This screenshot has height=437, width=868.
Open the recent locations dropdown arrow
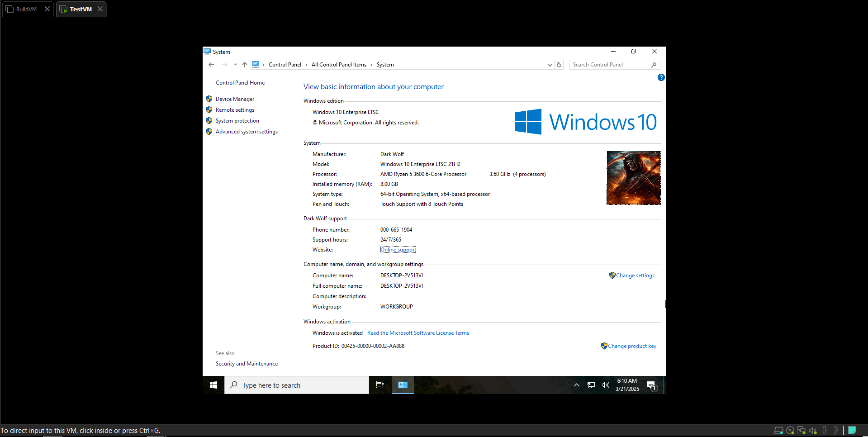click(235, 65)
